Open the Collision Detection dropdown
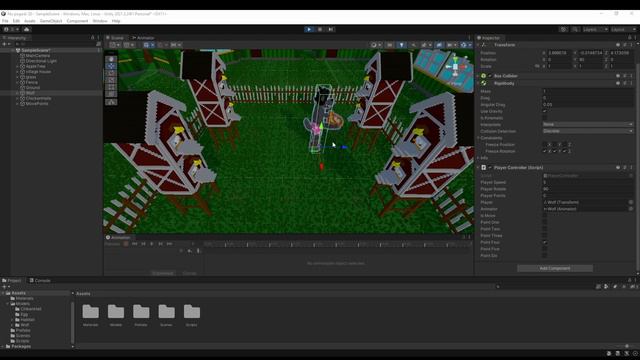 click(x=588, y=131)
